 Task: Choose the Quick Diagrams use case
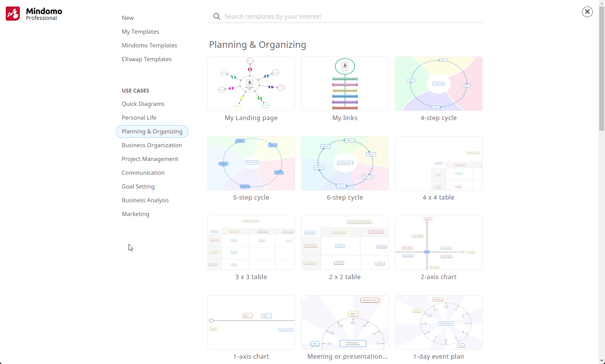click(x=143, y=104)
